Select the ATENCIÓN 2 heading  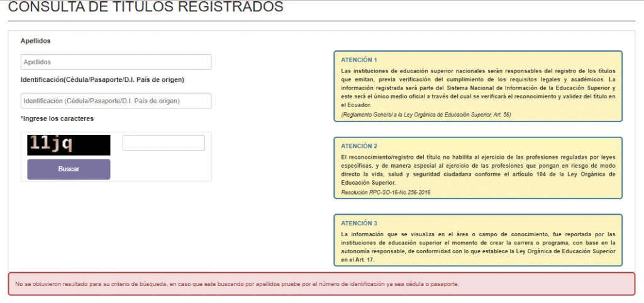pos(358,146)
